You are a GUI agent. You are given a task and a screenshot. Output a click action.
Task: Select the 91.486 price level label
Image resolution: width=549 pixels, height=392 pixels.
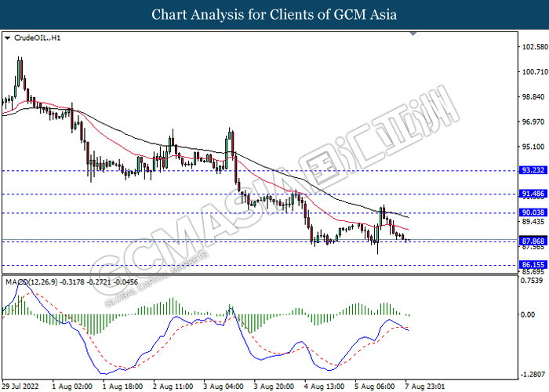click(x=533, y=194)
